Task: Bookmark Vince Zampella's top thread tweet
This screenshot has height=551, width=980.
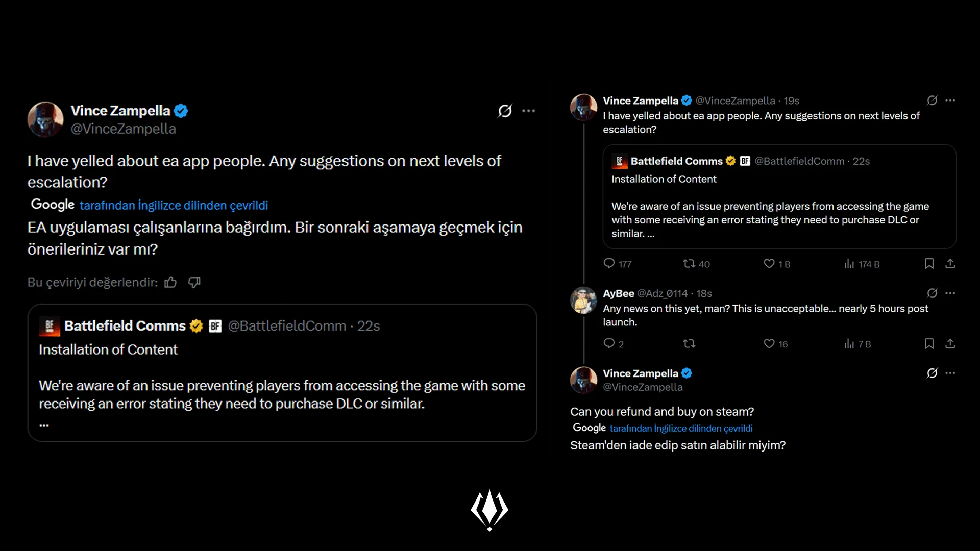Action: click(x=929, y=263)
